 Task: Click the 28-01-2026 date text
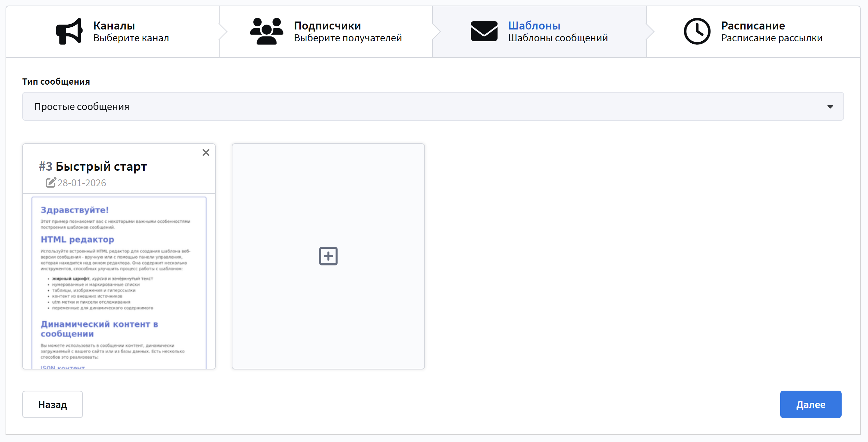coord(82,183)
